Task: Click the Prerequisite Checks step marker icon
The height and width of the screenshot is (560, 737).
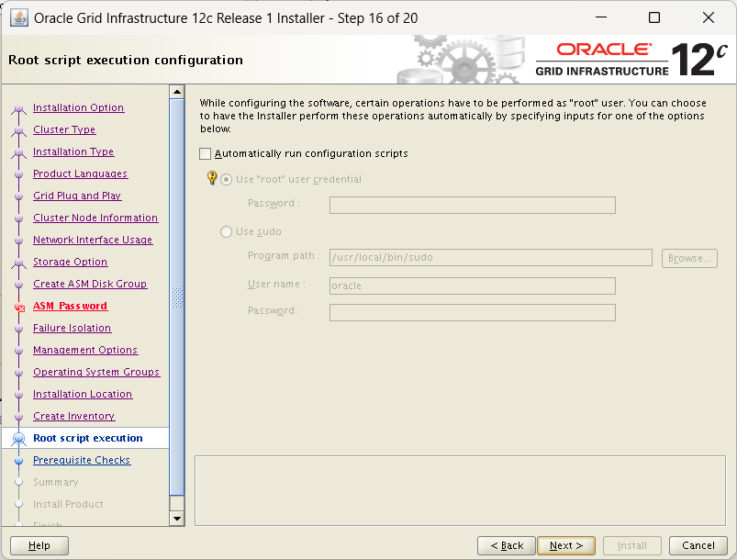Action: pos(18,461)
